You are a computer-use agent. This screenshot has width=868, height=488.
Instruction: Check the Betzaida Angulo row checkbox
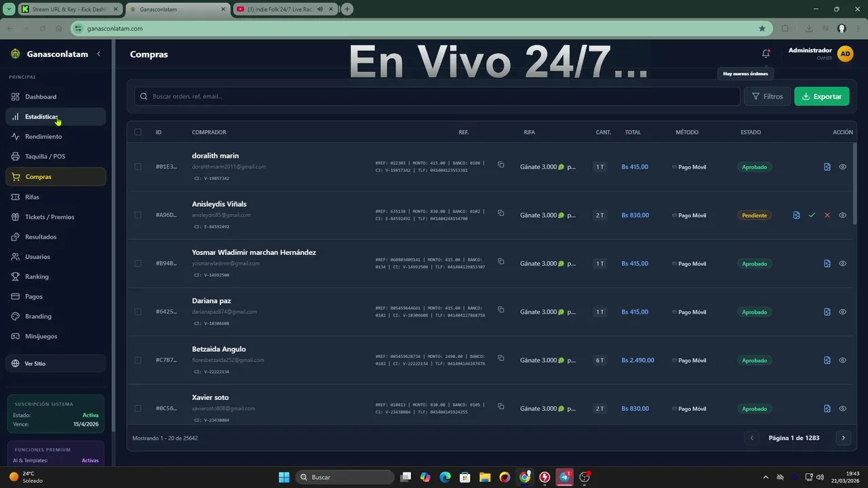pos(138,361)
